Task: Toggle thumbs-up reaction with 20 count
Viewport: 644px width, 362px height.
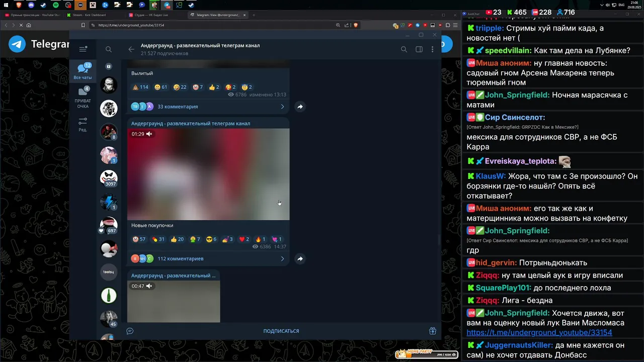Action: 177,239
